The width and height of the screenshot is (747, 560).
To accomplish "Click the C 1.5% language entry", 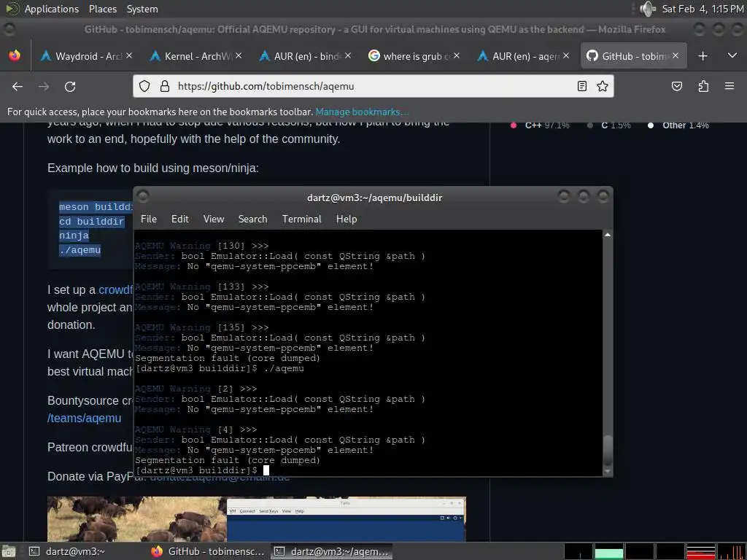I will click(x=609, y=125).
